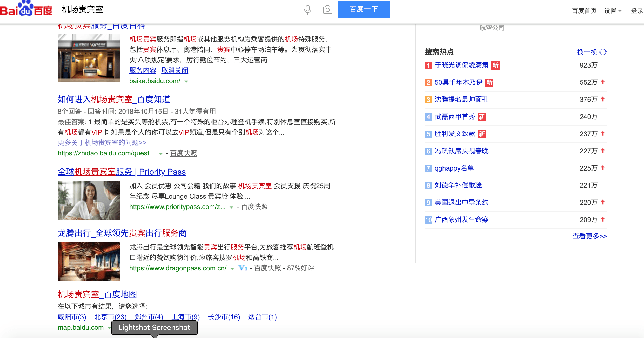Open hot topic 50具千年木乃伊

coord(459,82)
